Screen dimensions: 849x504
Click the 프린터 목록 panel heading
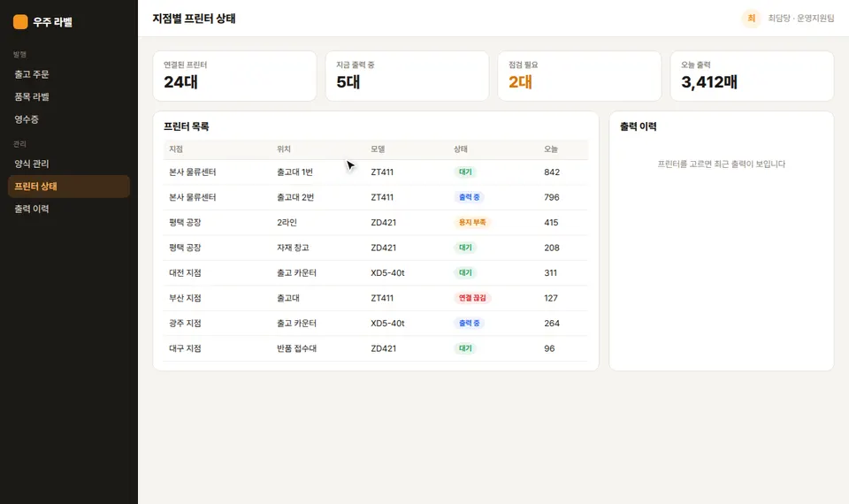pyautogui.click(x=187, y=126)
